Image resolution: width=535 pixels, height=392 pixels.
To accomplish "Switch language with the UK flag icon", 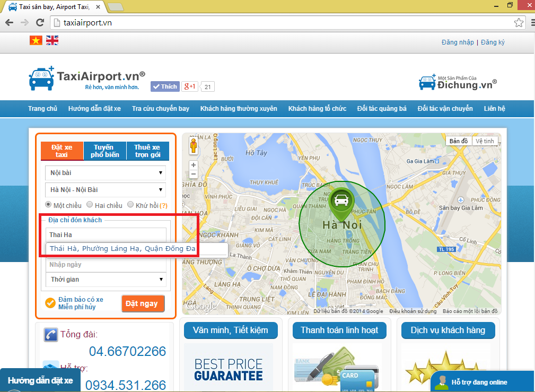I will tap(52, 40).
